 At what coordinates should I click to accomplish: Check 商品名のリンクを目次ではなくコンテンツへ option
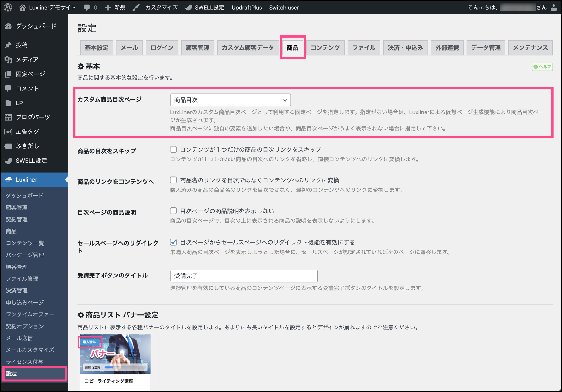(x=173, y=180)
